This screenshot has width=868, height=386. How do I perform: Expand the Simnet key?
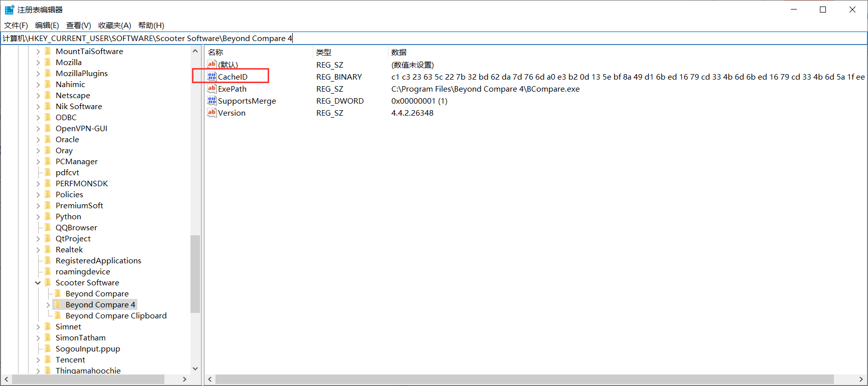tap(38, 326)
